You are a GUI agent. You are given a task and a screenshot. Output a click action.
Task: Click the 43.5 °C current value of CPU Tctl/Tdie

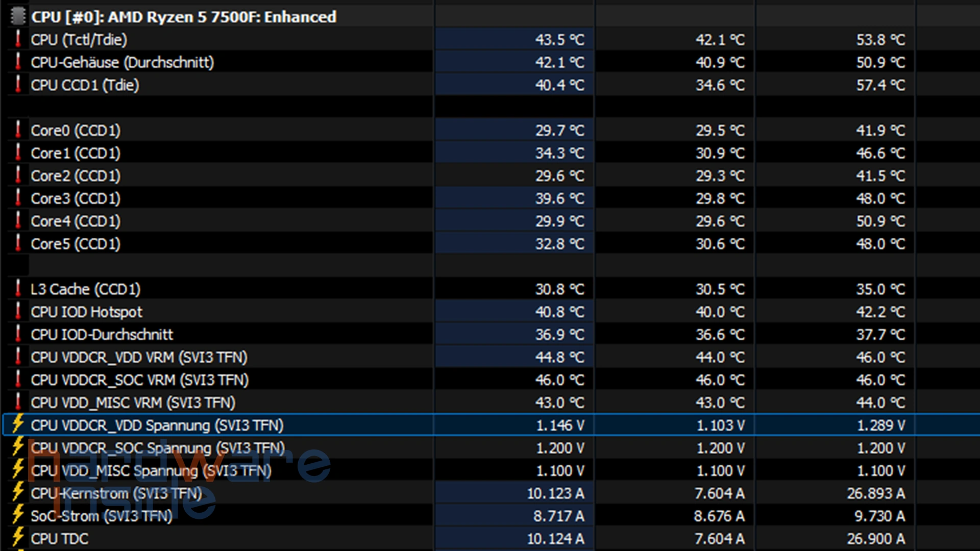pyautogui.click(x=559, y=39)
